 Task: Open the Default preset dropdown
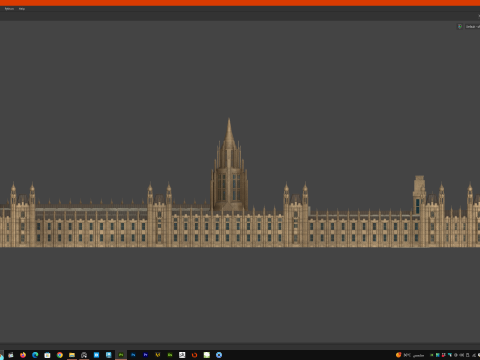click(472, 26)
